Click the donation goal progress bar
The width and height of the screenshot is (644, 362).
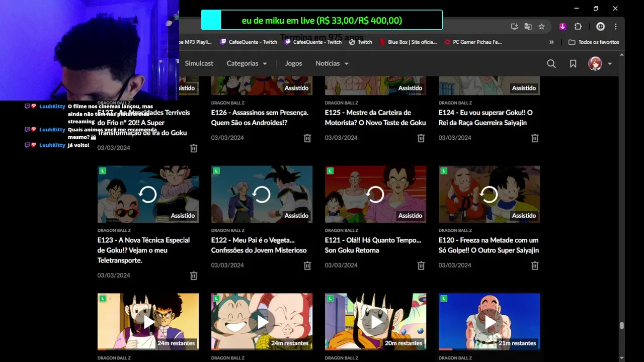tap(322, 20)
